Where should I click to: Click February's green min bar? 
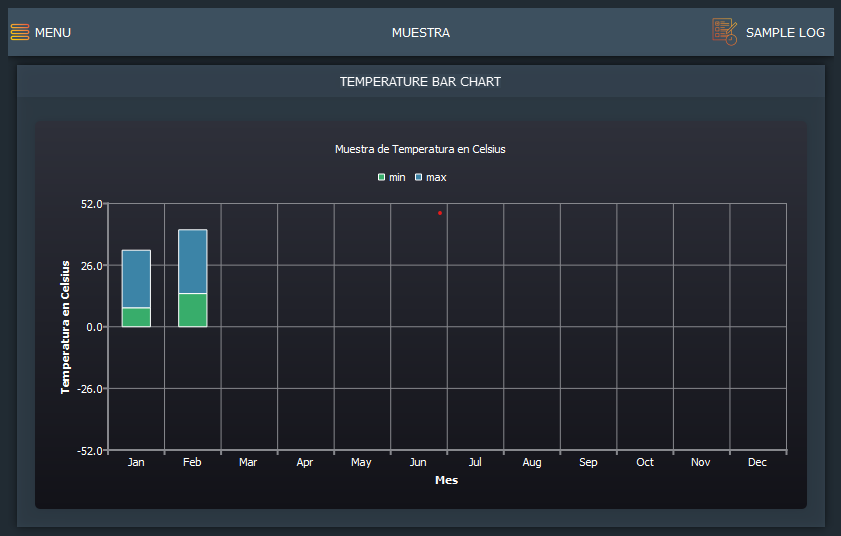coord(192,310)
